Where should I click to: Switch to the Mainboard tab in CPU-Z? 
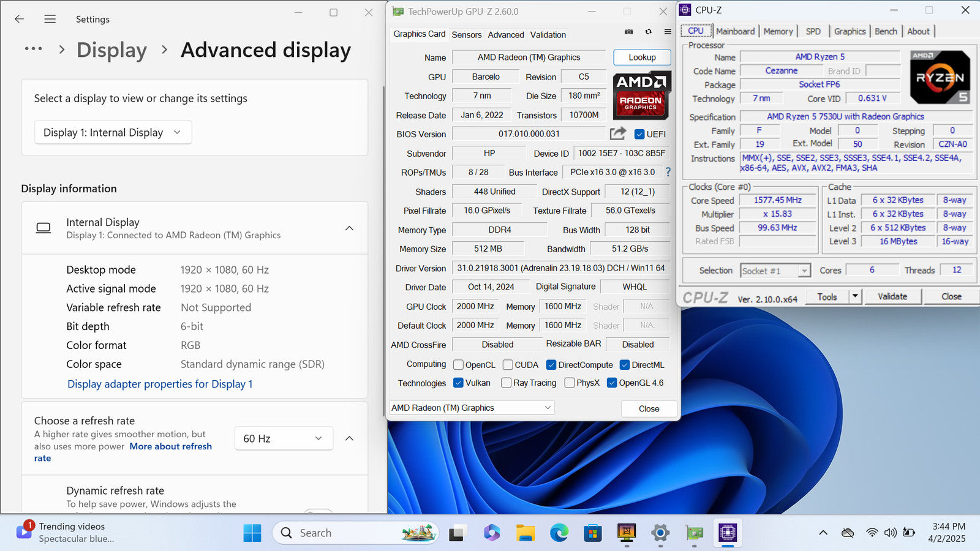[735, 31]
